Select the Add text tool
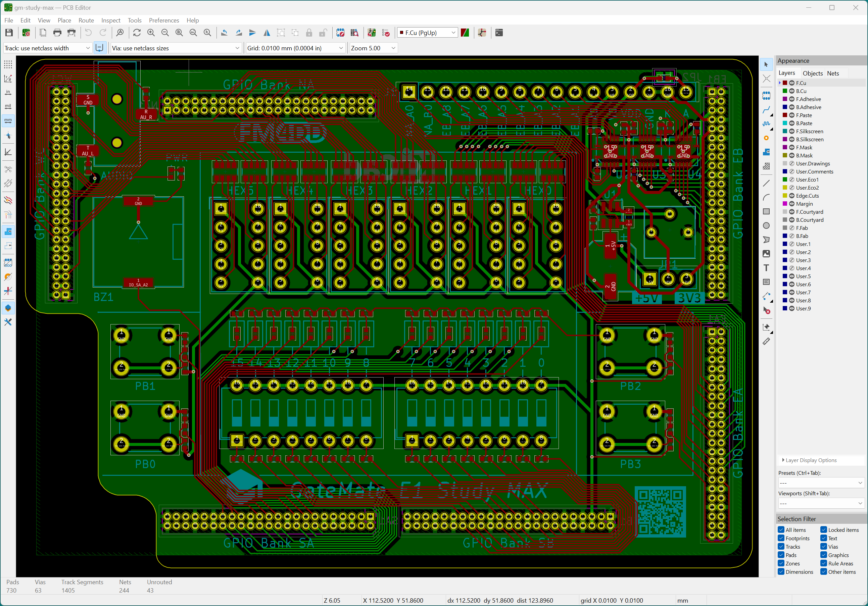The image size is (868, 606). point(766,268)
